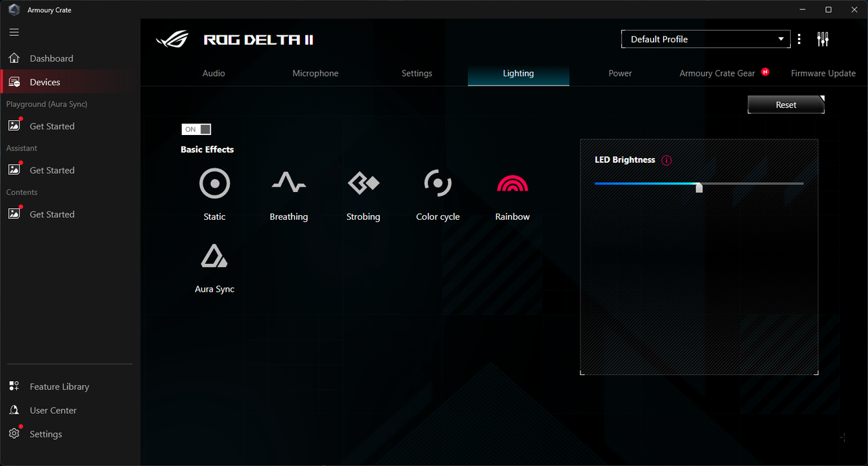Open the Firmware Update tab
This screenshot has width=868, height=466.
823,73
